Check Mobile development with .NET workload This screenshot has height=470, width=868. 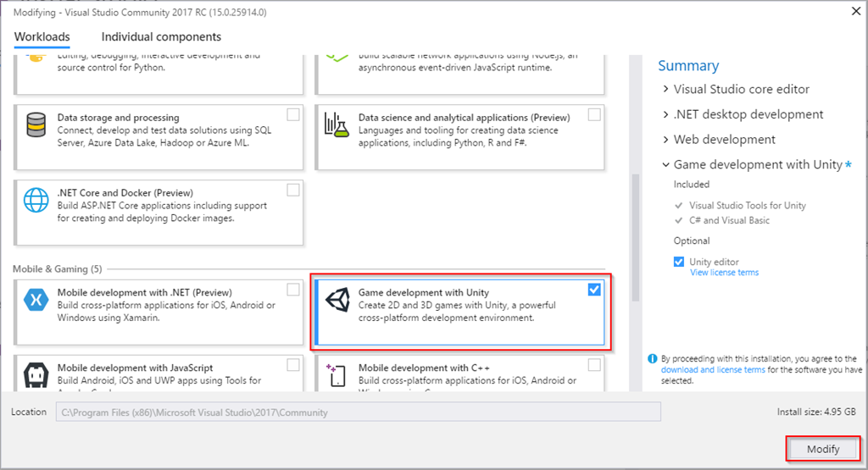[x=293, y=290]
